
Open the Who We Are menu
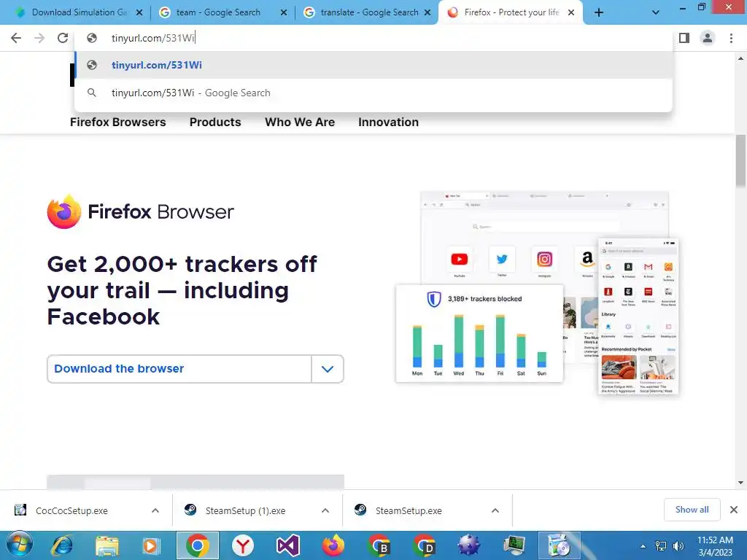click(x=300, y=122)
